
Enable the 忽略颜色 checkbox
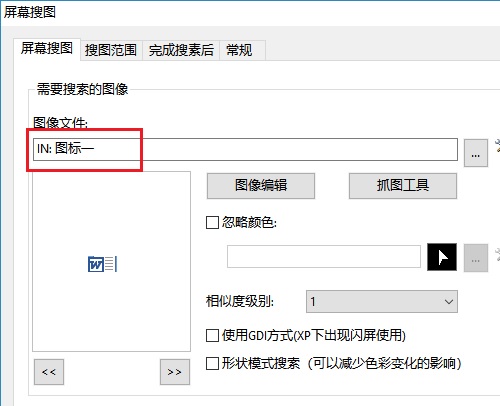[x=212, y=222]
